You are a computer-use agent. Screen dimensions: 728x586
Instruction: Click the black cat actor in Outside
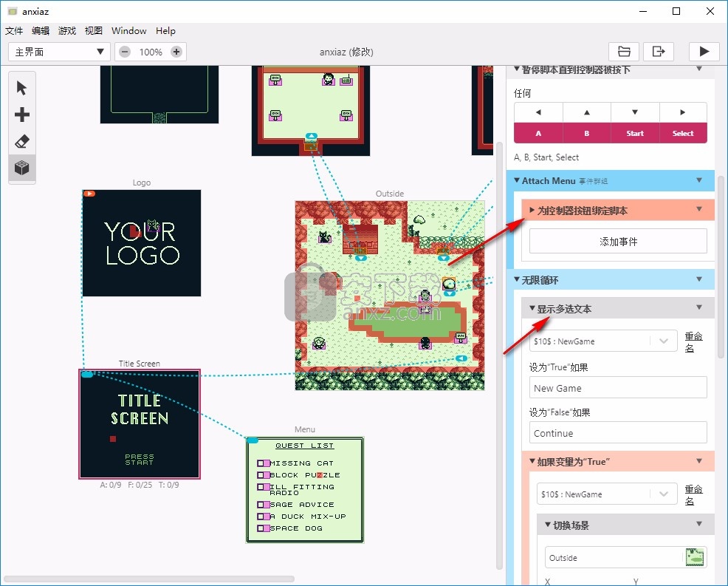[325, 237]
